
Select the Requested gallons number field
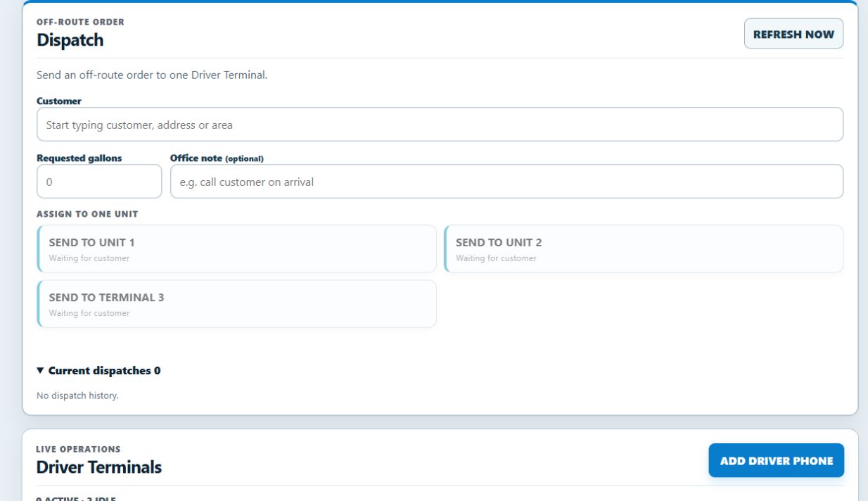point(99,182)
